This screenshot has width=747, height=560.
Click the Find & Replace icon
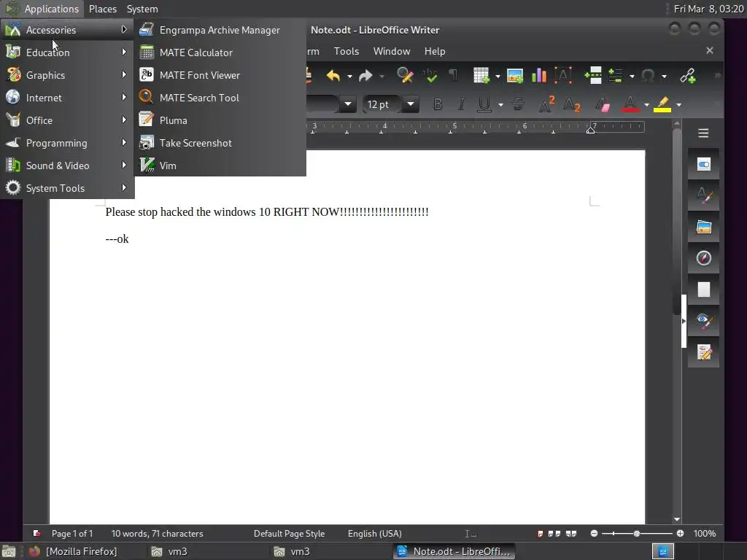[x=404, y=75]
